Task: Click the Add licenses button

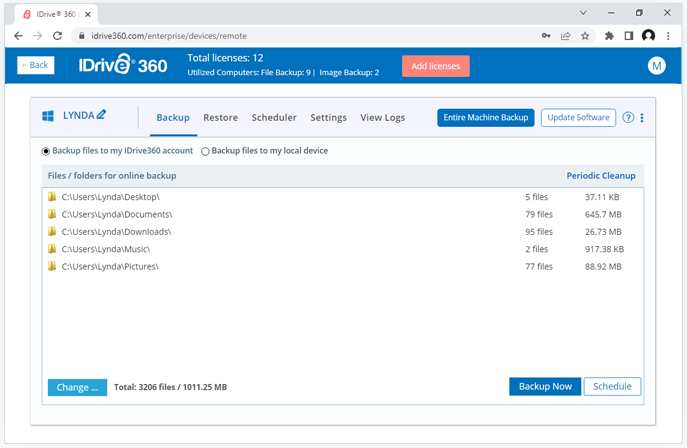Action: coord(436,66)
